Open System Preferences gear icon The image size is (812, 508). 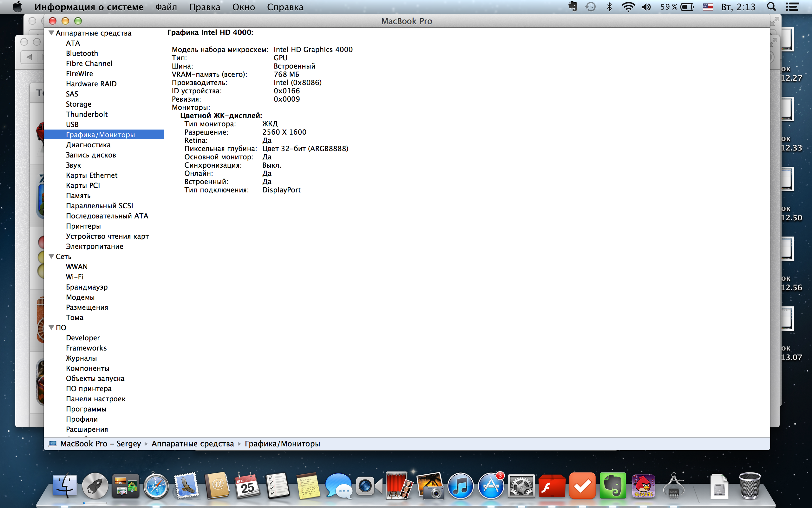tap(521, 486)
